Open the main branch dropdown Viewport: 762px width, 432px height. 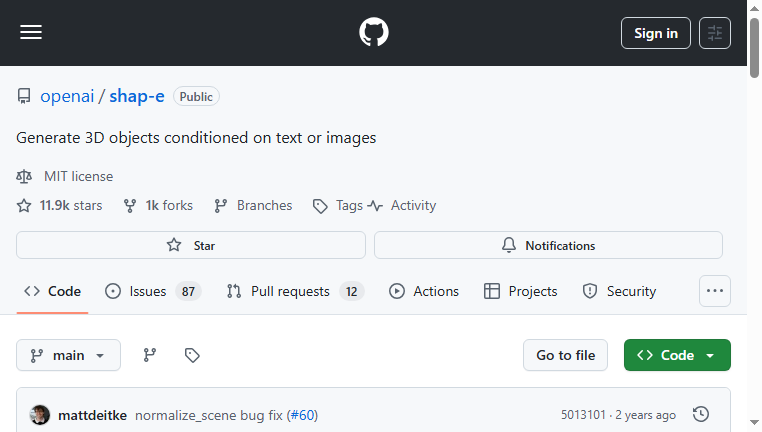(69, 355)
